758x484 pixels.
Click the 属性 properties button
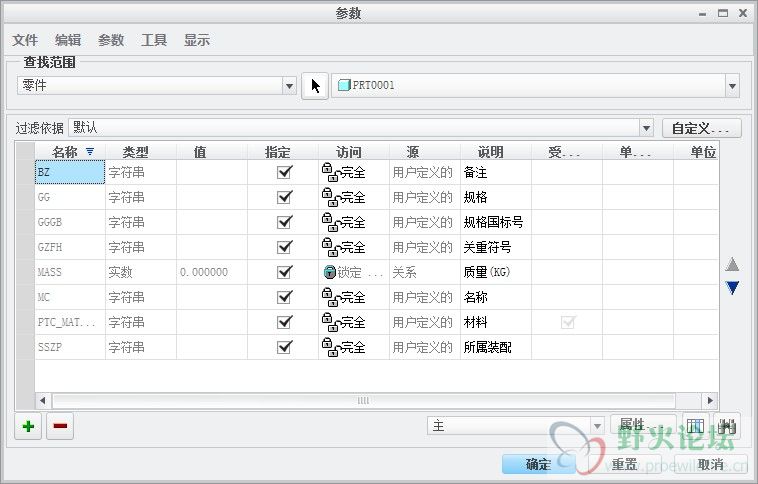point(643,426)
